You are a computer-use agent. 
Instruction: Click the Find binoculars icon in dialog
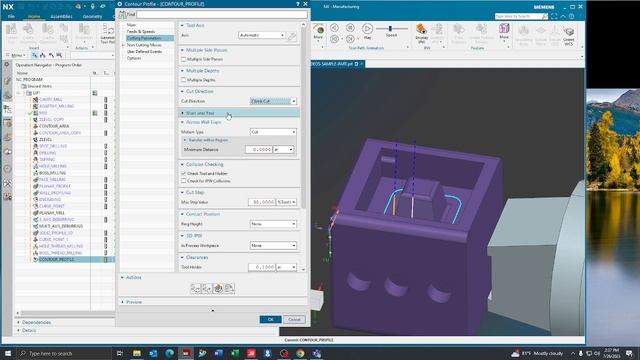click(x=122, y=14)
